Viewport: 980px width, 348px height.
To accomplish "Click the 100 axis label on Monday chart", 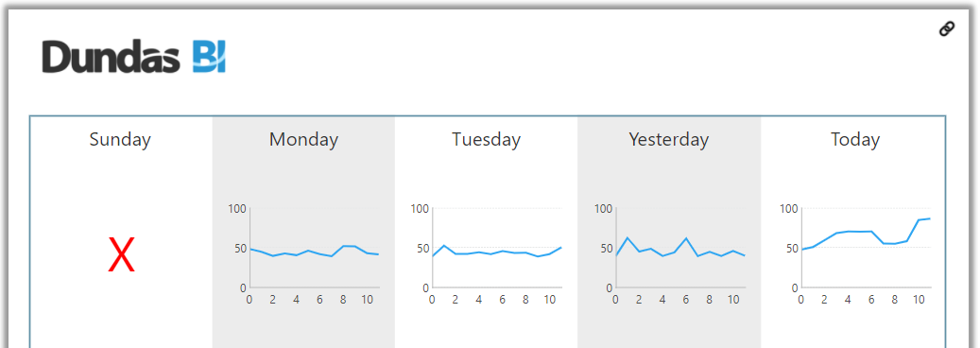I will (x=237, y=208).
